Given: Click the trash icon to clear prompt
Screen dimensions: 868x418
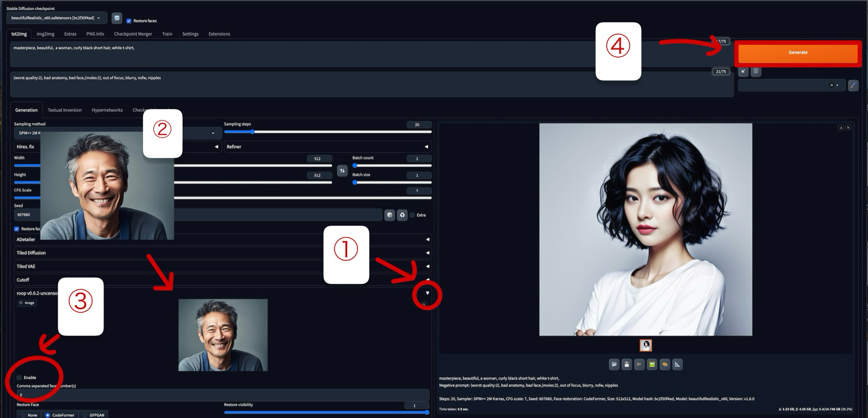Looking at the screenshot, I should click(x=756, y=71).
